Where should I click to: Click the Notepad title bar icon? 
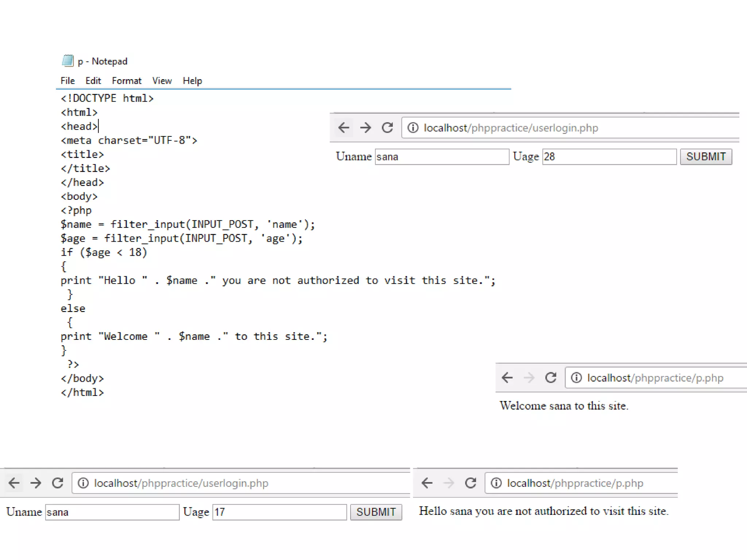point(68,61)
